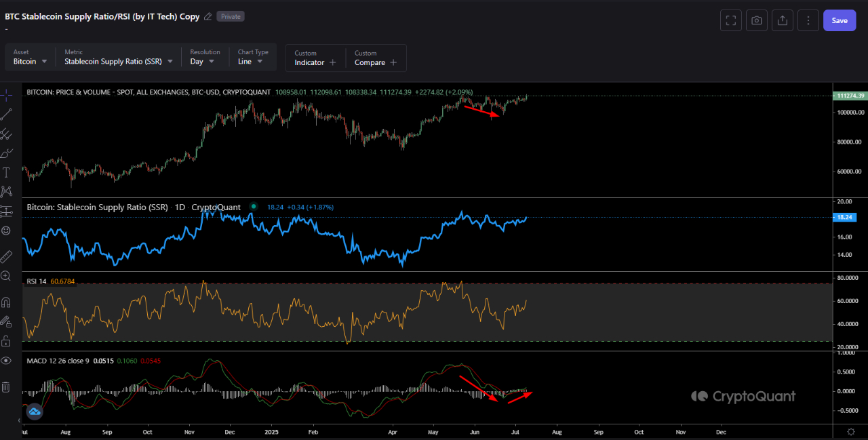Image resolution: width=868 pixels, height=440 pixels.
Task: Change Chart Type using the Line dropdown
Action: coord(252,60)
